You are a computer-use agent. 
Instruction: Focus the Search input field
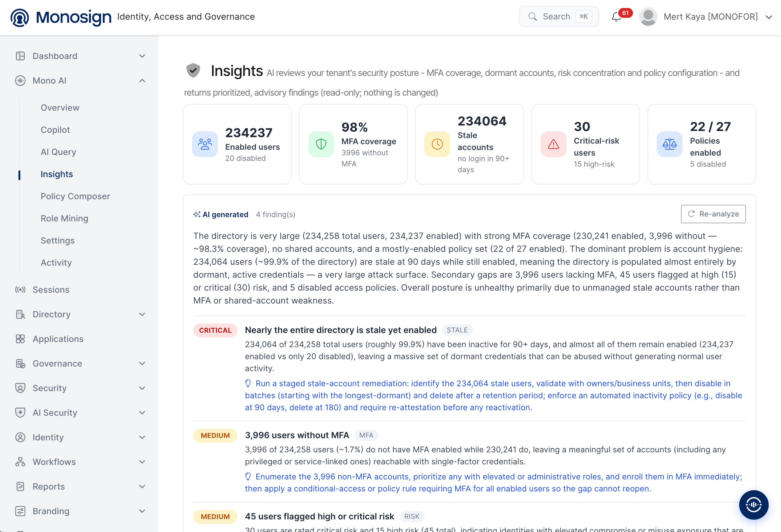559,17
